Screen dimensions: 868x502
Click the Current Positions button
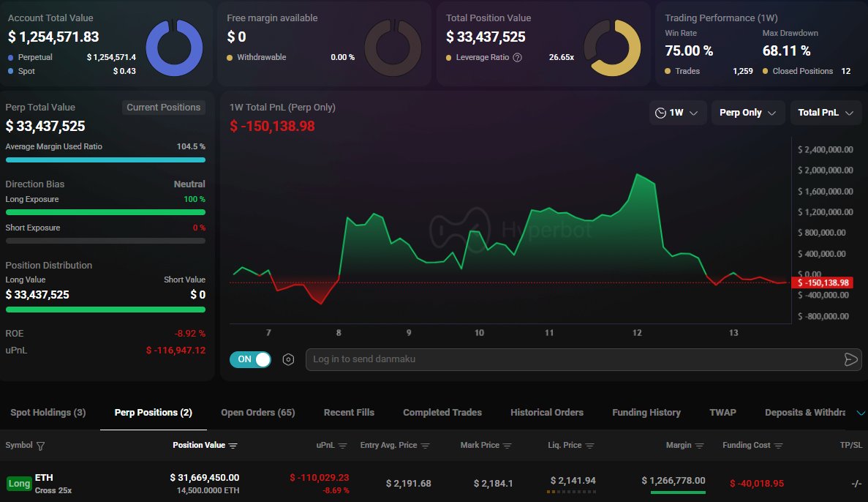click(x=163, y=108)
